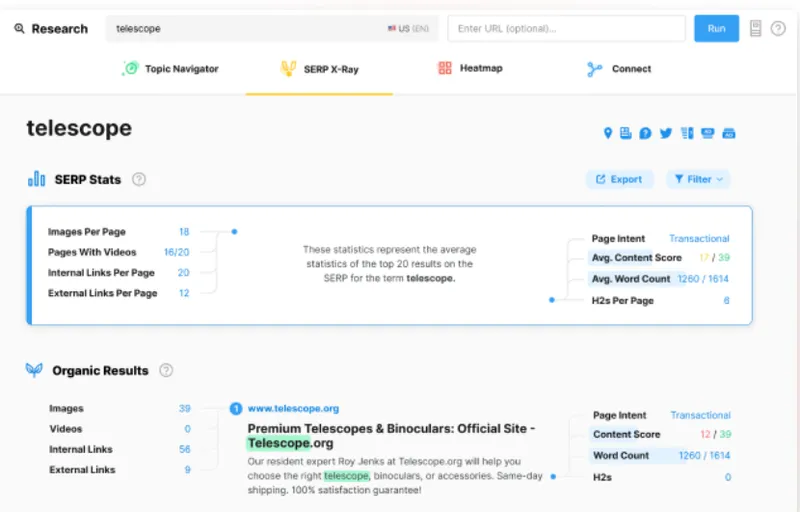Click the map pin SERP feature icon
The width and height of the screenshot is (800, 512).
pyautogui.click(x=607, y=133)
